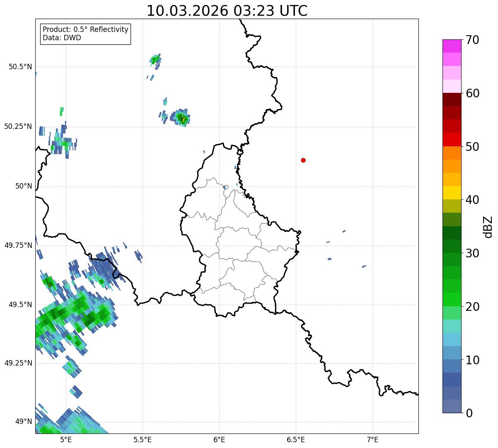Click the colorbar tick value 30
The image size is (498, 448).
click(472, 253)
